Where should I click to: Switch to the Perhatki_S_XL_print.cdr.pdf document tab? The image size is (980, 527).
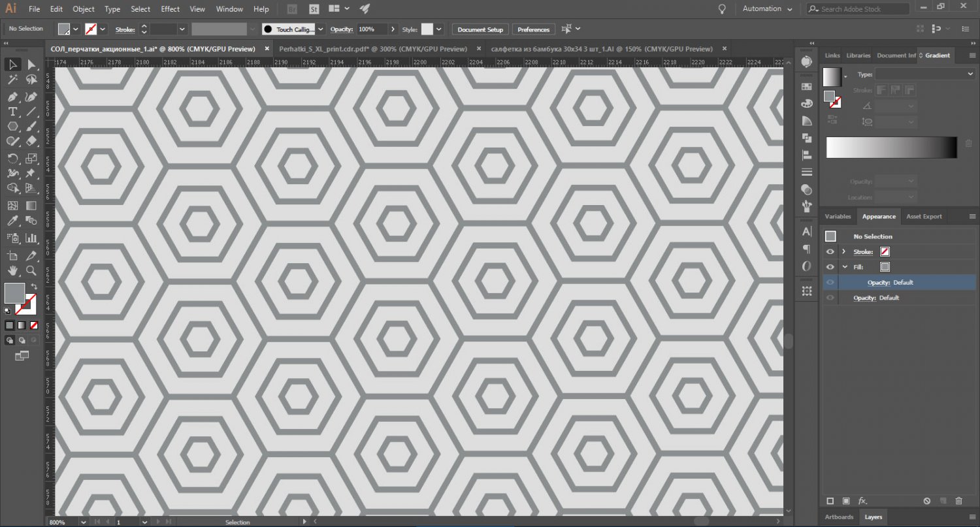pyautogui.click(x=372, y=49)
